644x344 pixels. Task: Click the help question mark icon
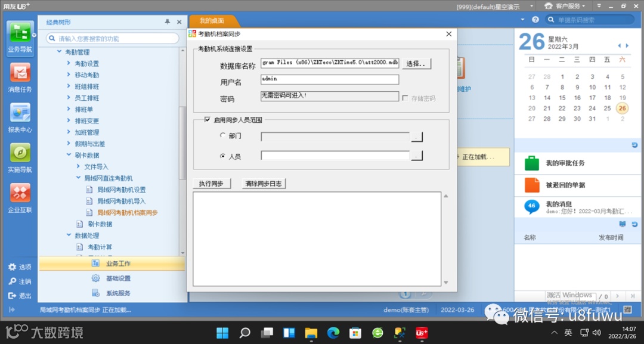[535, 19]
